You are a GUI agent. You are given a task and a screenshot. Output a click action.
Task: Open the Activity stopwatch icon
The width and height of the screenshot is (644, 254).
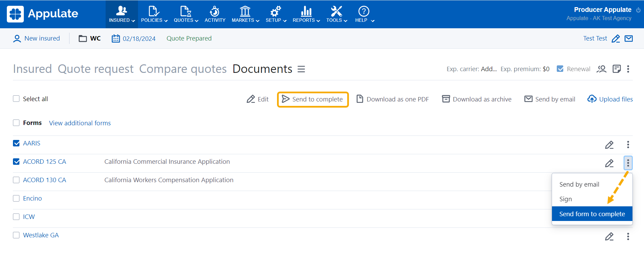(x=215, y=12)
